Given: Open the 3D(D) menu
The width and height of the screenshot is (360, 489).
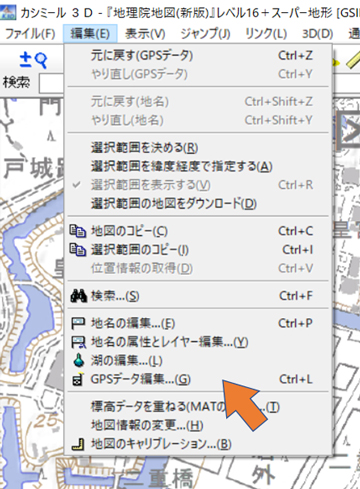Looking at the screenshot, I should point(317,34).
